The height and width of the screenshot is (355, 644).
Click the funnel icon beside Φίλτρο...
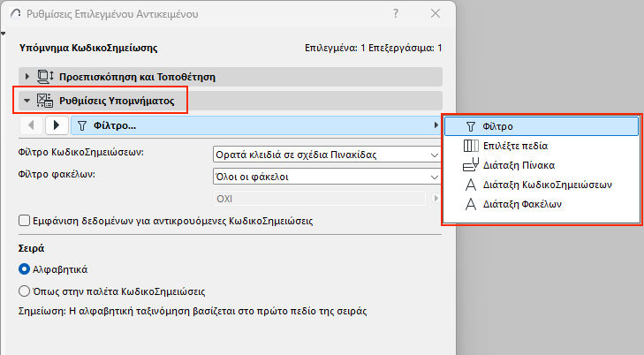[x=82, y=126]
